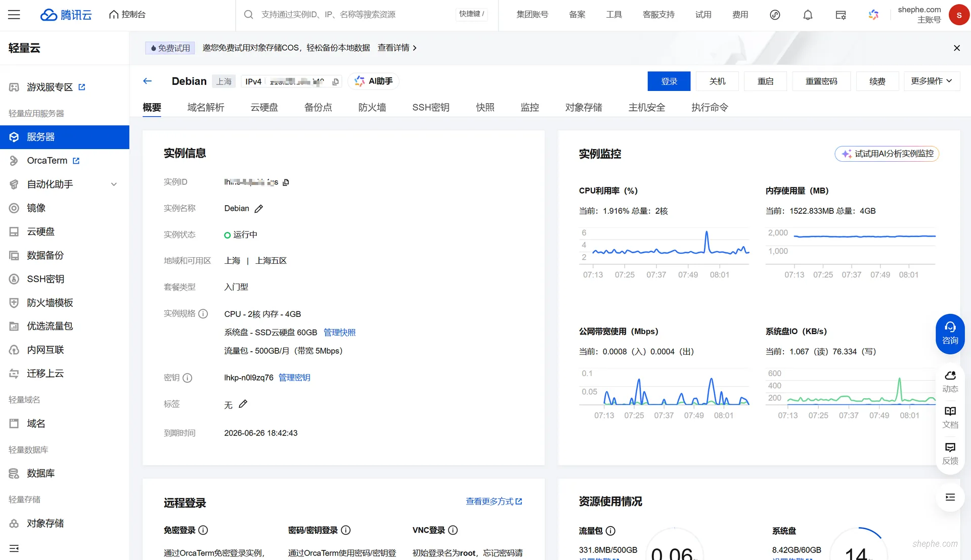Open the 反馈 feedback panel
The height and width of the screenshot is (560, 971).
pyautogui.click(x=950, y=452)
